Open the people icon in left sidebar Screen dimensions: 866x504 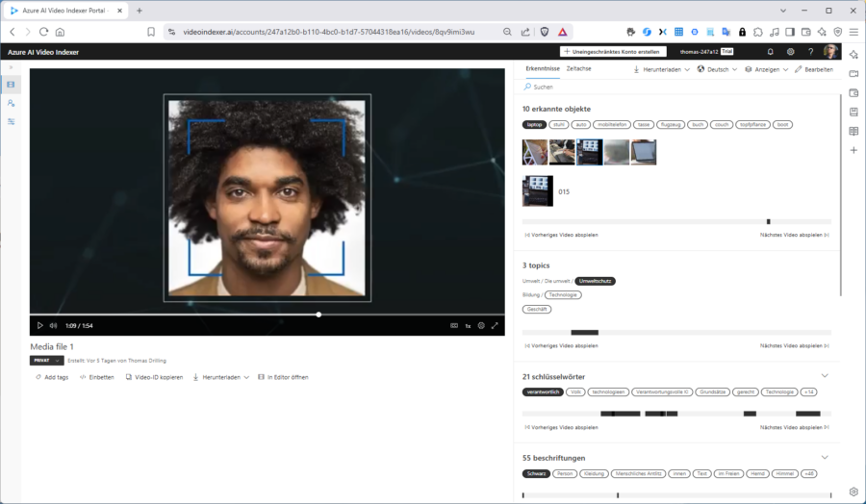tap(12, 103)
